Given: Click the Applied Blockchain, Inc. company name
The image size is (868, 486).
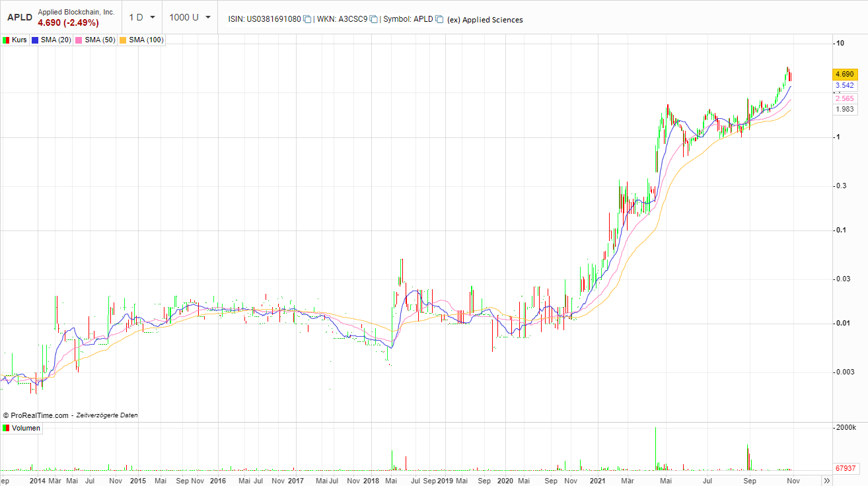Looking at the screenshot, I should pos(76,12).
